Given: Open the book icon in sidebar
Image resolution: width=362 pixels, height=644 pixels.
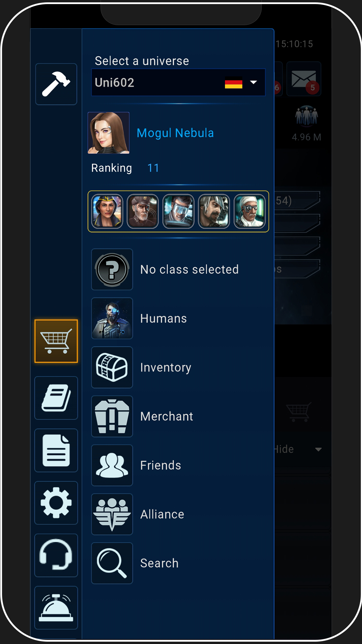Looking at the screenshot, I should 56,398.
